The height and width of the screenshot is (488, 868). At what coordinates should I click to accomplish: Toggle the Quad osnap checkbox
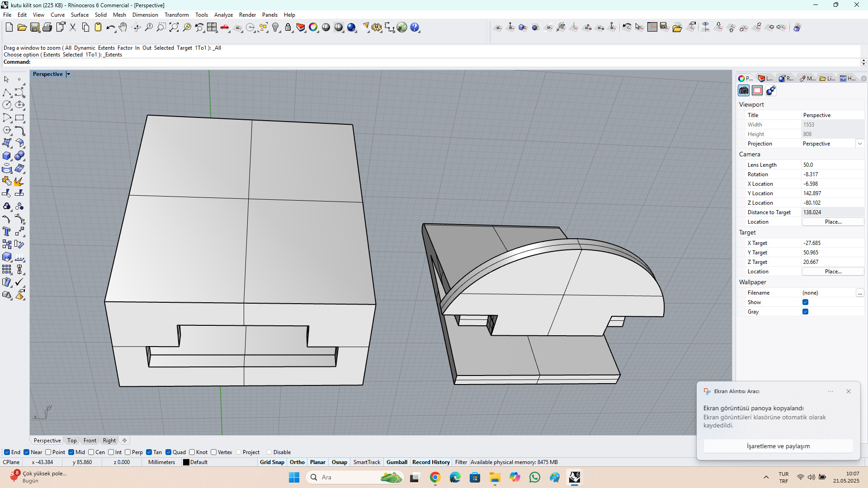(x=168, y=452)
